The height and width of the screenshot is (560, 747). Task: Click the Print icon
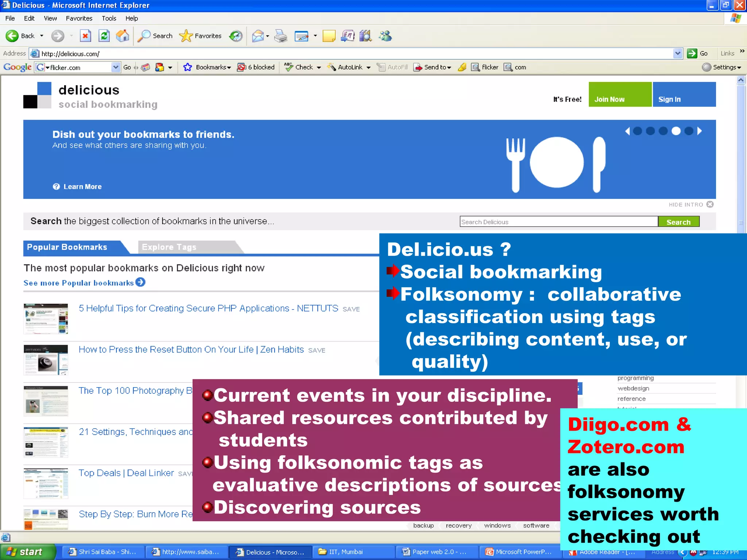tap(280, 36)
